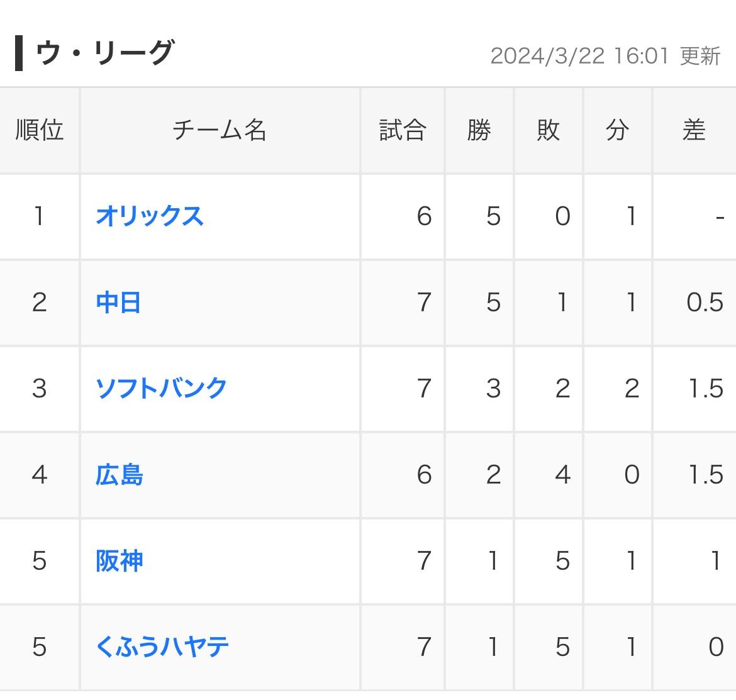This screenshot has width=736, height=700.
Task: Open the 阪神 team link
Action: point(120,561)
